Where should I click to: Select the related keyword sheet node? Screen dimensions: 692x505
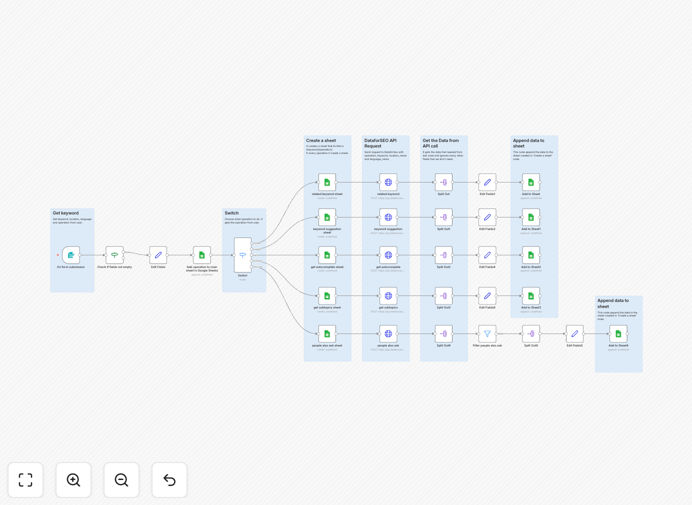(327, 182)
